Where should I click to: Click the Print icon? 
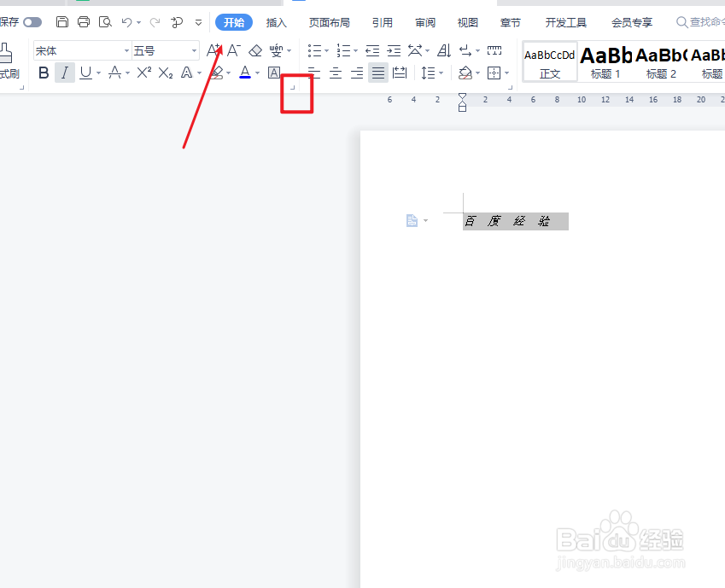(84, 21)
